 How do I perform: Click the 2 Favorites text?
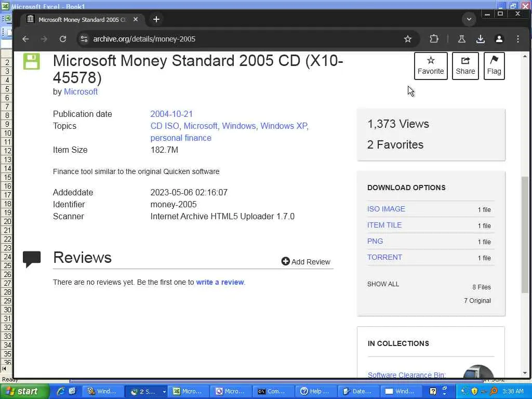[395, 144]
